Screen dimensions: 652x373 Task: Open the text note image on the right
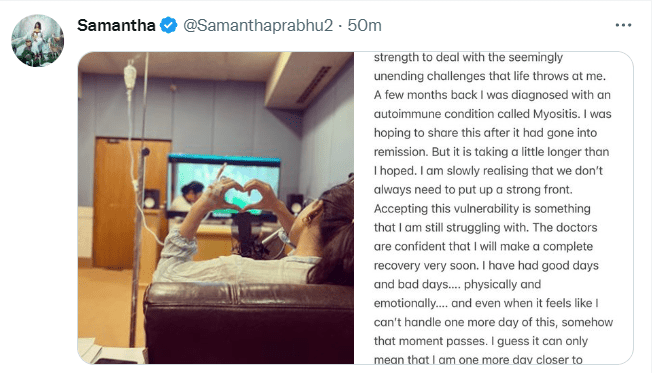pos(494,208)
